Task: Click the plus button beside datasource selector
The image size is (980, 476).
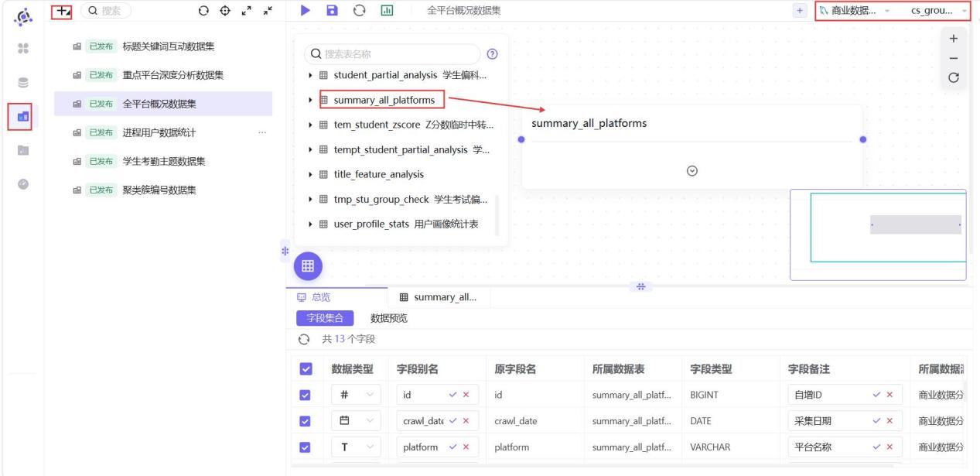Action: coord(801,11)
